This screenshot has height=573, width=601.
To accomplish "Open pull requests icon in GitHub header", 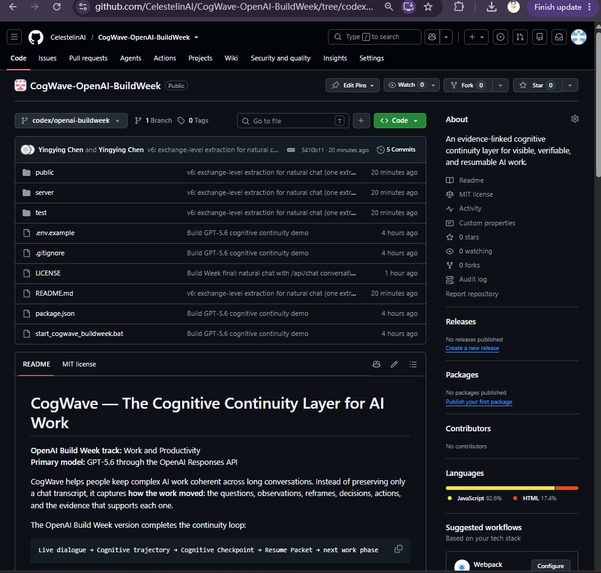I will 520,37.
